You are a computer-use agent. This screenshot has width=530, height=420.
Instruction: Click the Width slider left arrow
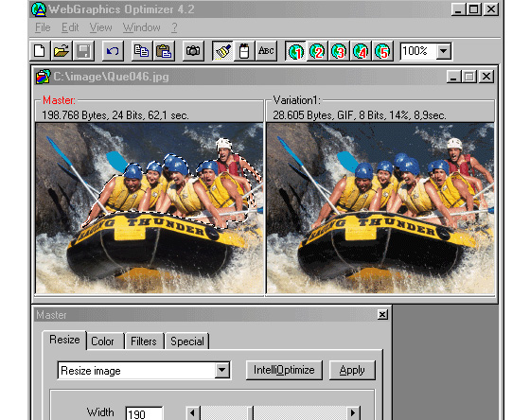point(193,412)
